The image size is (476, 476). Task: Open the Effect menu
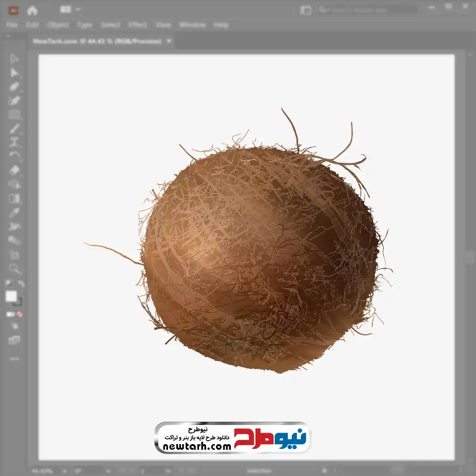(138, 25)
